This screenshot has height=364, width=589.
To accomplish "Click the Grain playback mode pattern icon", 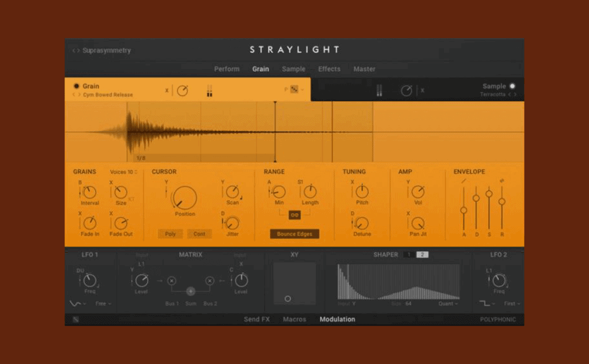I will pos(294,90).
